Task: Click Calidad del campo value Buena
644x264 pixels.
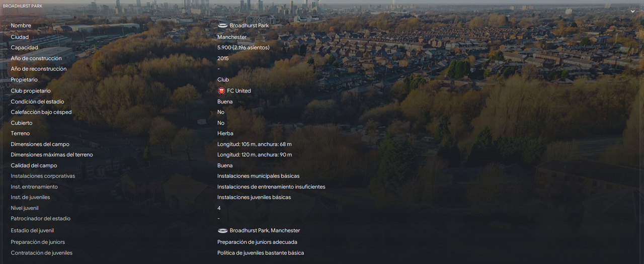Action: [225, 165]
